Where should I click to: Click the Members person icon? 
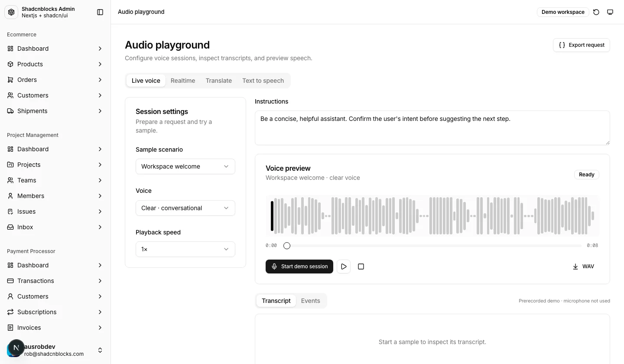click(10, 196)
